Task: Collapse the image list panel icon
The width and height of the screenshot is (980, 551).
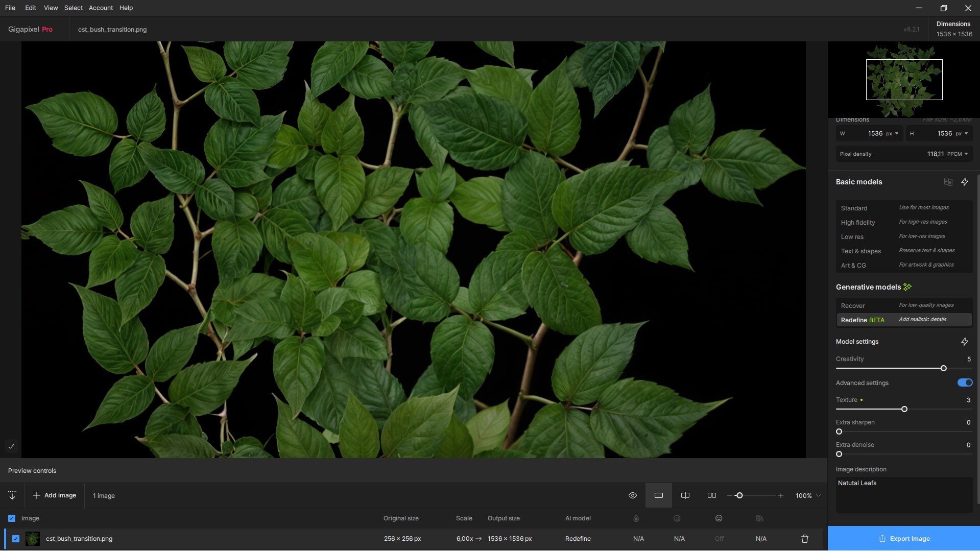Action: pyautogui.click(x=12, y=495)
